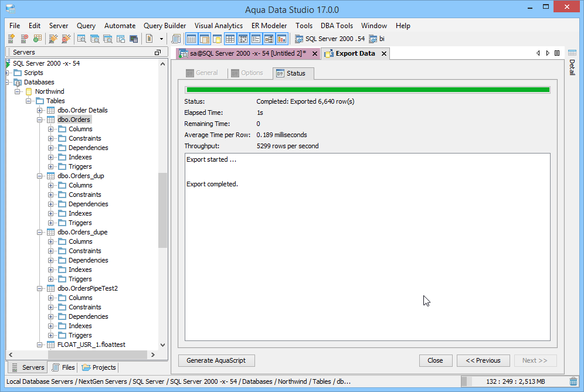Image resolution: width=584 pixels, height=392 pixels.
Task: Toggle the yellow window panel button
Action: 217,39
